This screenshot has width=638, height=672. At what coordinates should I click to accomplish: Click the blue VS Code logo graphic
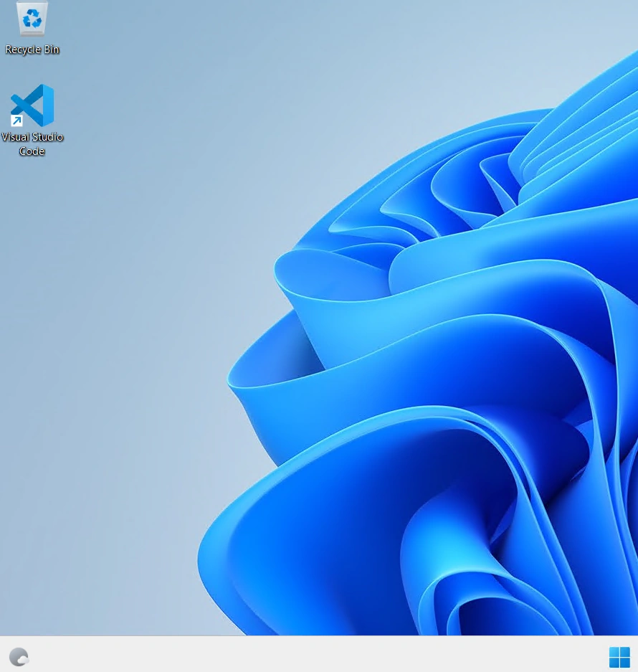32,105
